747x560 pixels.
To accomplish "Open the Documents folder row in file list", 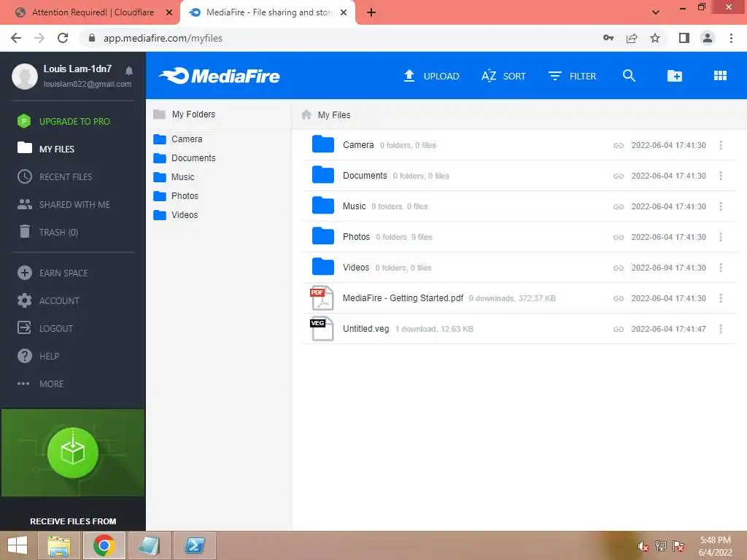I will tap(519, 176).
